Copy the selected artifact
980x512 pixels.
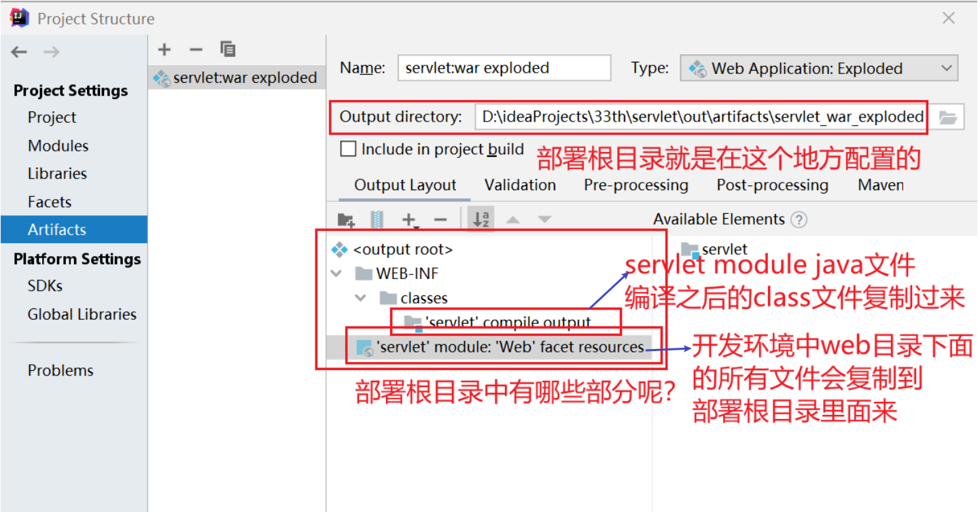coord(228,49)
